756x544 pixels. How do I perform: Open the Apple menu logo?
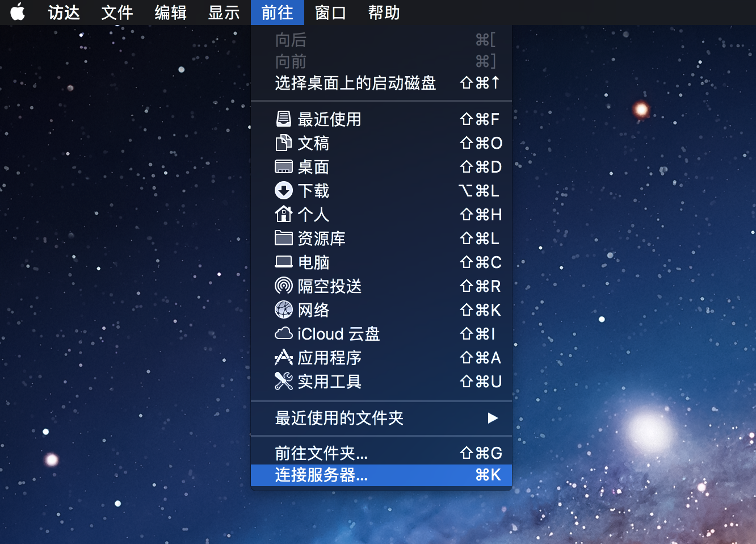pos(18,12)
